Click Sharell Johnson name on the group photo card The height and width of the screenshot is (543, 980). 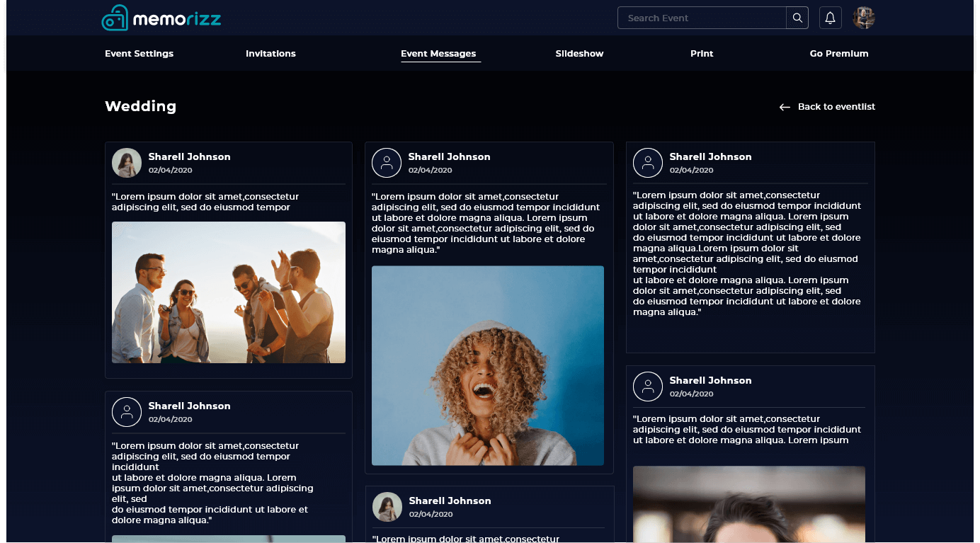click(189, 156)
